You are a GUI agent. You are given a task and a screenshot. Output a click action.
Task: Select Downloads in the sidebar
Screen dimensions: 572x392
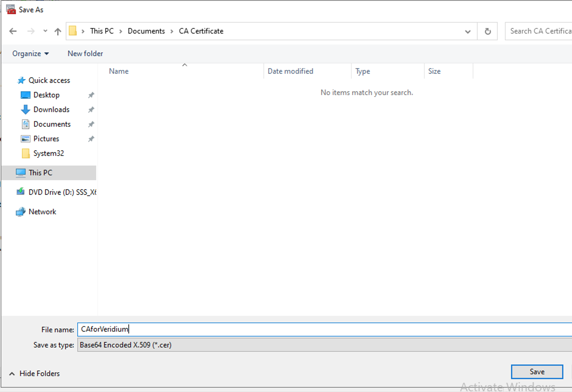click(x=51, y=110)
